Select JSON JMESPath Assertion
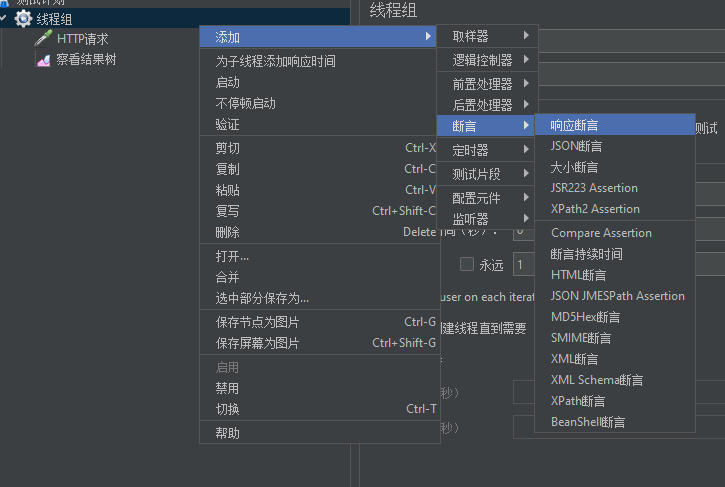This screenshot has height=487, width=725. [615, 296]
